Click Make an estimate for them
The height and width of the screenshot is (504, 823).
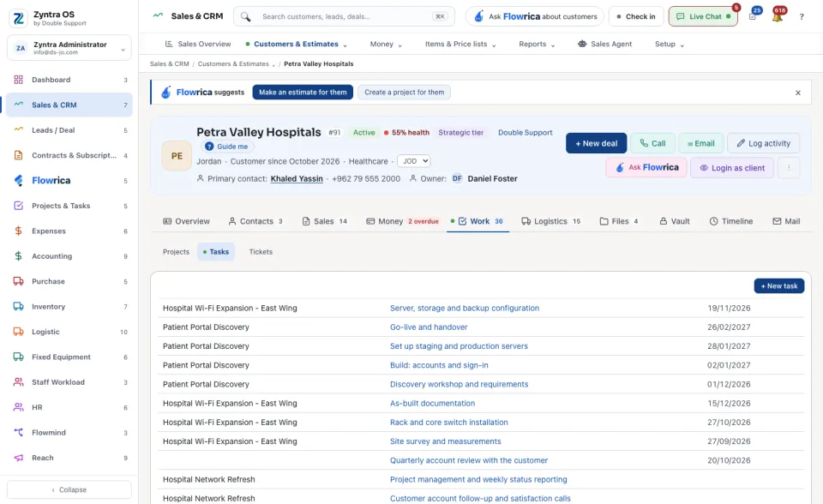[303, 93]
